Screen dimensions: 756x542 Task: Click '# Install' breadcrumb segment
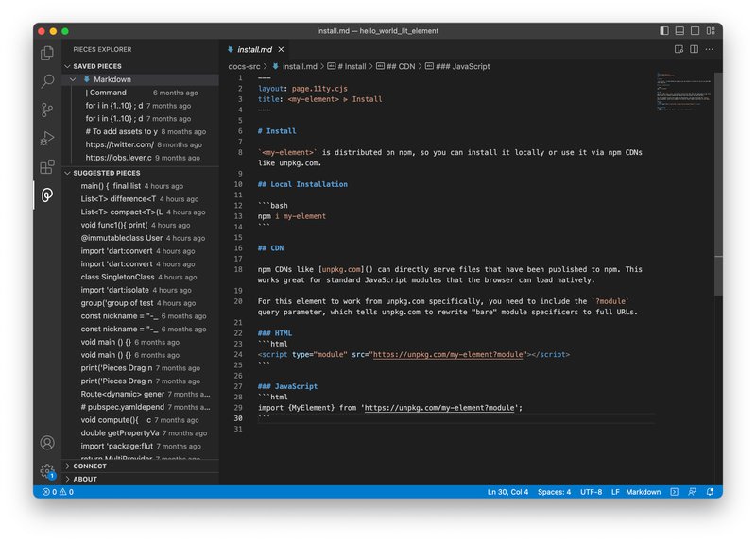347,66
